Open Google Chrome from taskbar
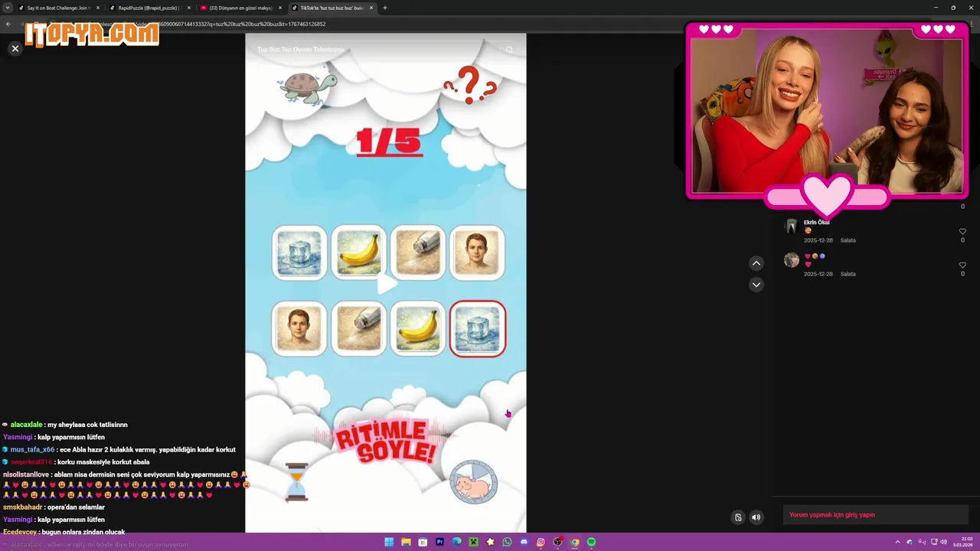Viewport: 980px width, 551px height. pyautogui.click(x=574, y=542)
